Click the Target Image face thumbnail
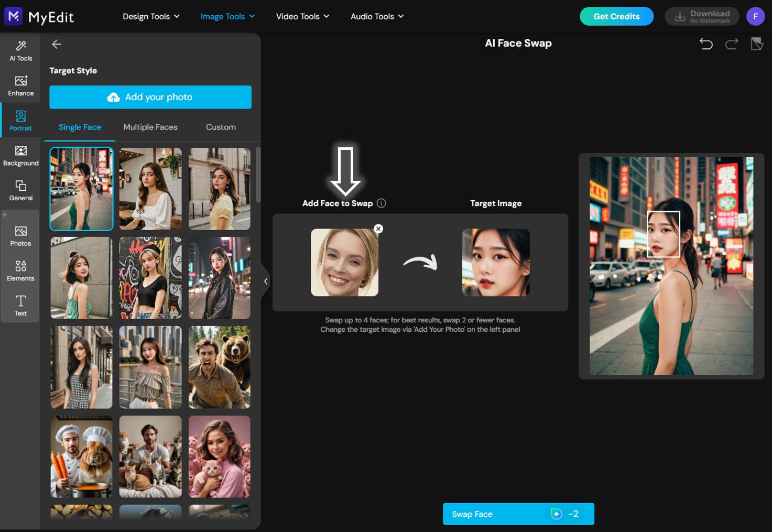The image size is (772, 532). point(496,262)
